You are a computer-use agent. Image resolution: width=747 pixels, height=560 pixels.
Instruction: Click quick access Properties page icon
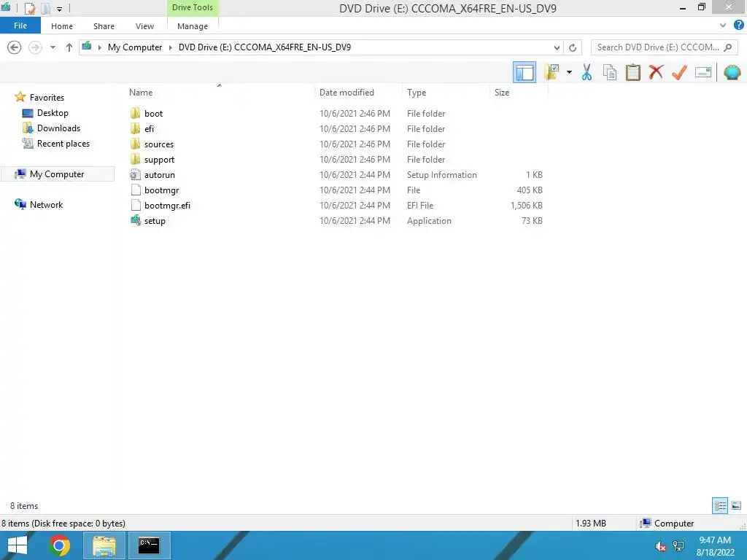(x=30, y=8)
